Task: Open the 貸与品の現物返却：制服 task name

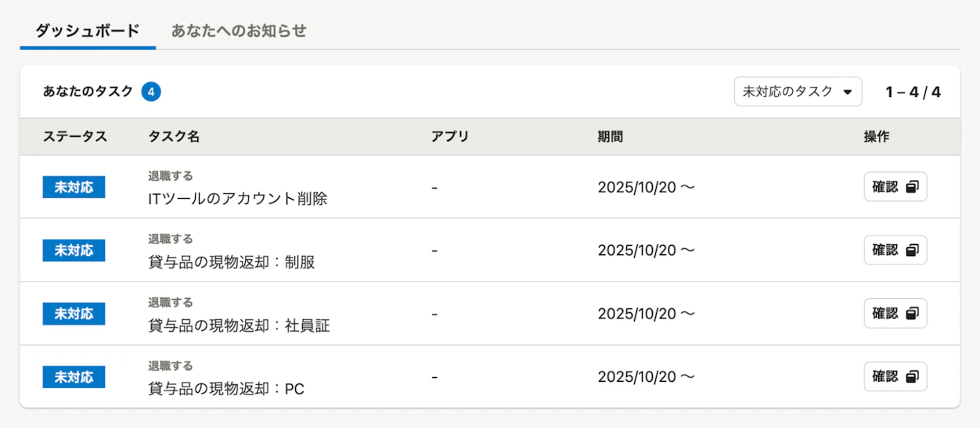Action: [x=231, y=262]
